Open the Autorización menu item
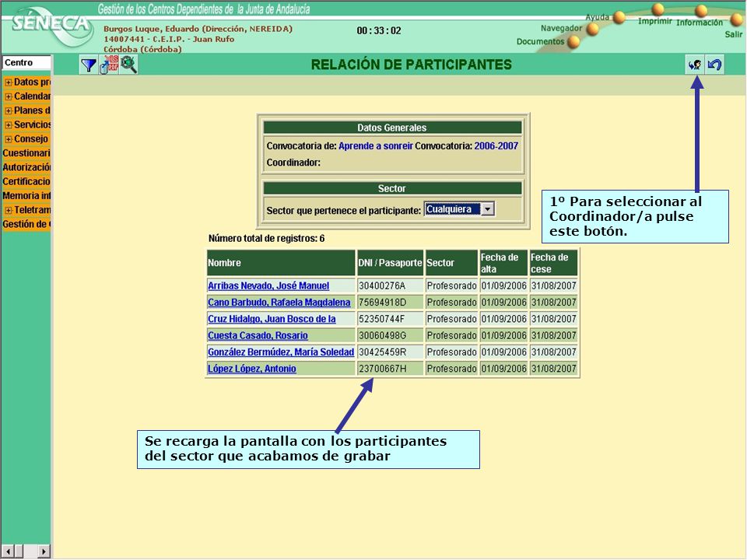This screenshot has width=747, height=560. (26, 168)
